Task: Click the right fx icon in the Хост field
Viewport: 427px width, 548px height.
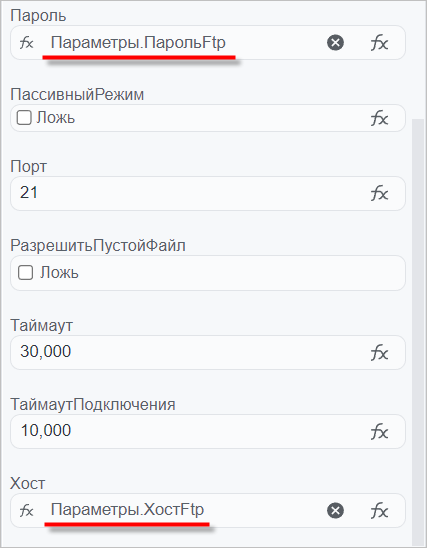Action: tap(379, 511)
